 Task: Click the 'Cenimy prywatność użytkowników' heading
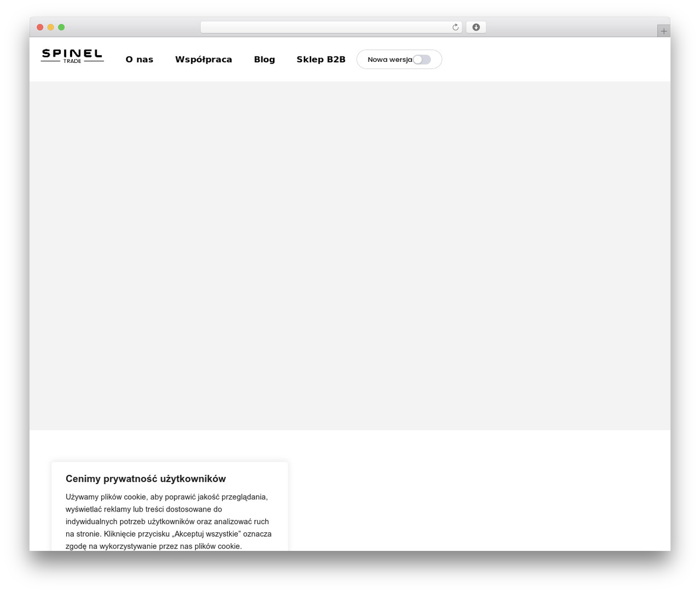(145, 479)
